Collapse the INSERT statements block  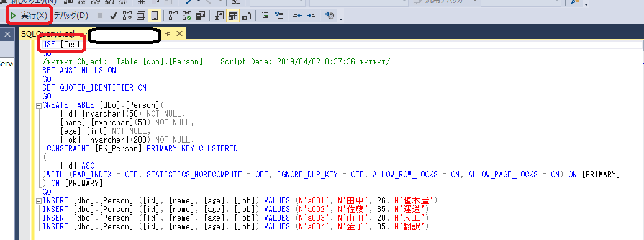(x=39, y=200)
